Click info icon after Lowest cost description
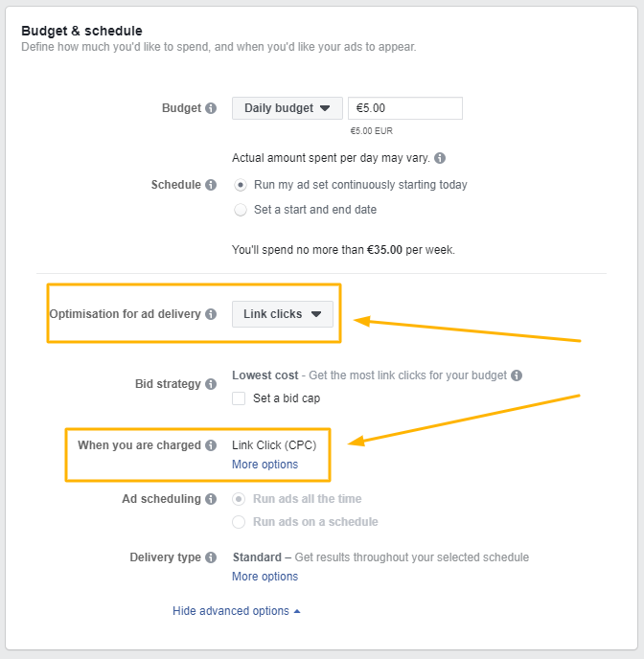This screenshot has width=644, height=659. [x=517, y=375]
